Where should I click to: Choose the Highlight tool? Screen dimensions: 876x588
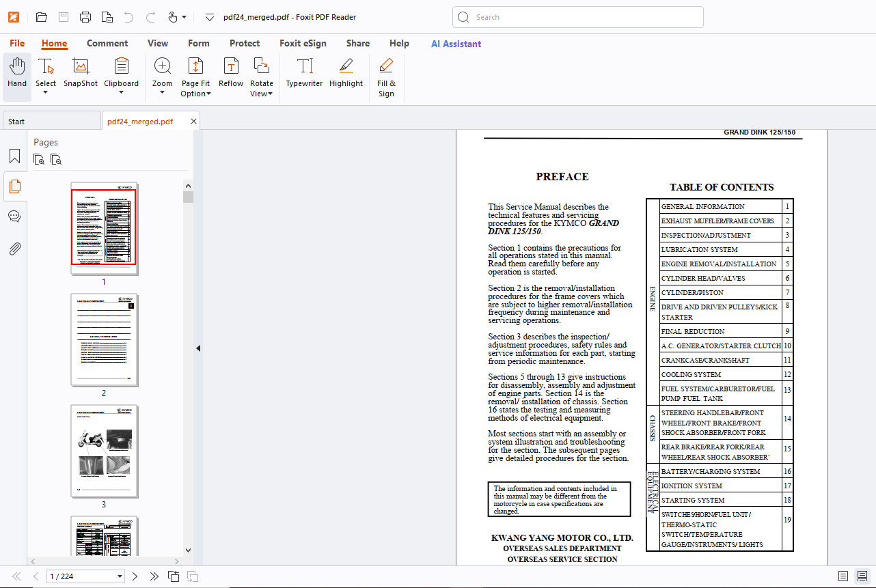pyautogui.click(x=346, y=72)
